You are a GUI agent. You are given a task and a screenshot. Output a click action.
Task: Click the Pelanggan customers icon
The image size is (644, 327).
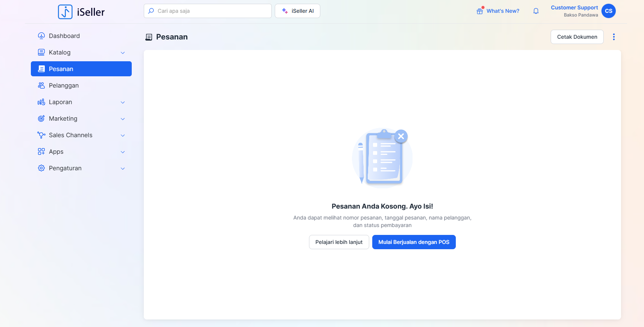(x=41, y=85)
